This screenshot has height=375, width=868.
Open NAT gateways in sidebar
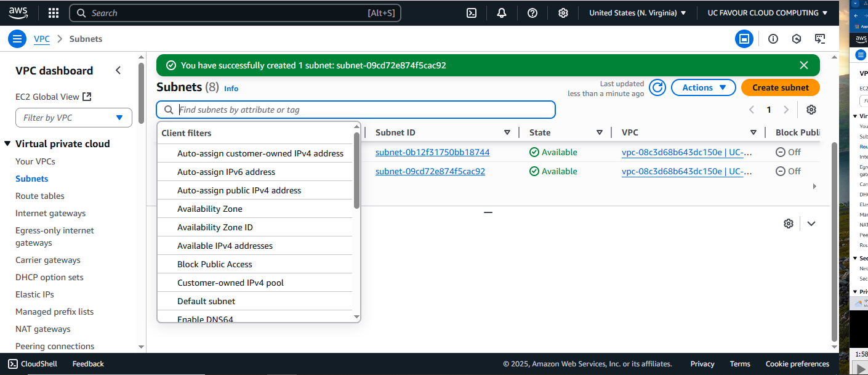click(43, 329)
